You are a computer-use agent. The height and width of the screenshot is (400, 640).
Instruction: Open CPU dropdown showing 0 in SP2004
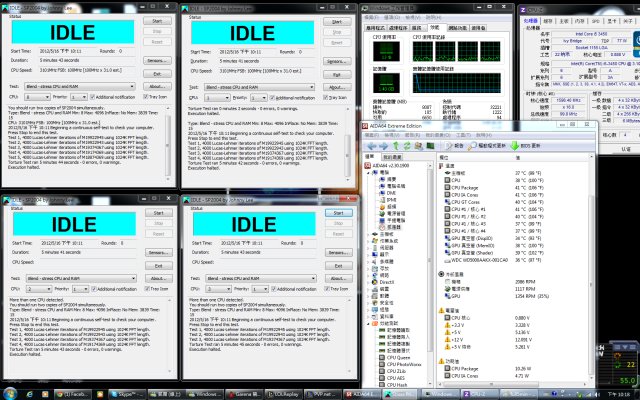click(37, 97)
